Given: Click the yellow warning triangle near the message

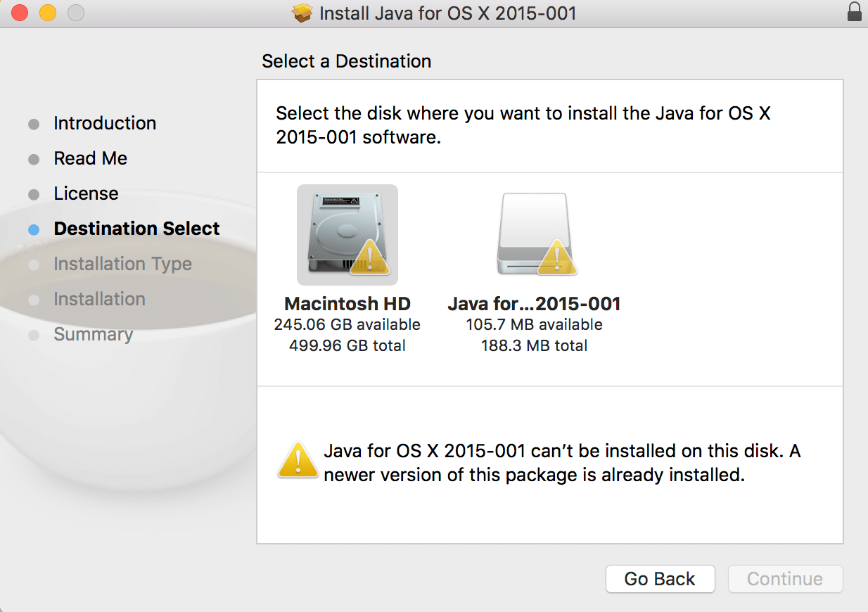Looking at the screenshot, I should (298, 459).
